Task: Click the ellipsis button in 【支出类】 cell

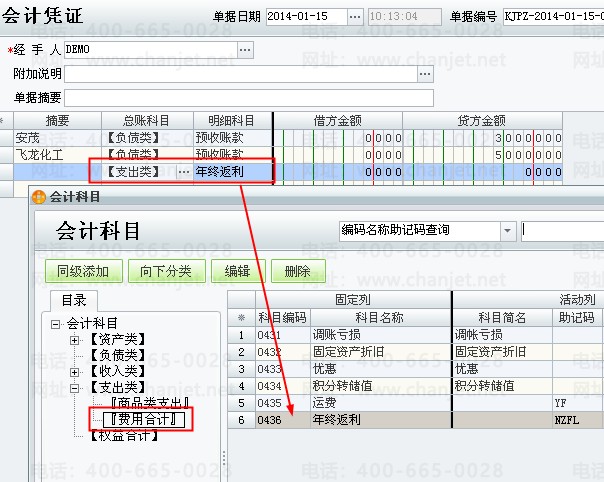Action: tap(183, 172)
